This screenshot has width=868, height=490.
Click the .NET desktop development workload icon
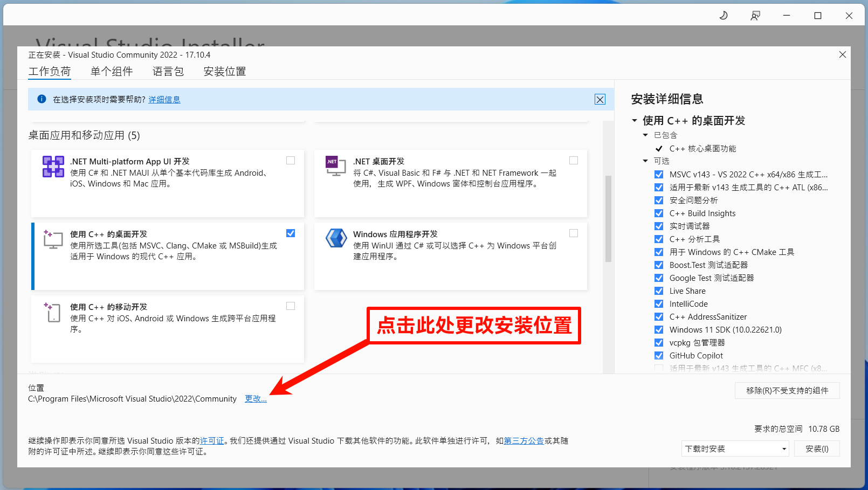[336, 166]
